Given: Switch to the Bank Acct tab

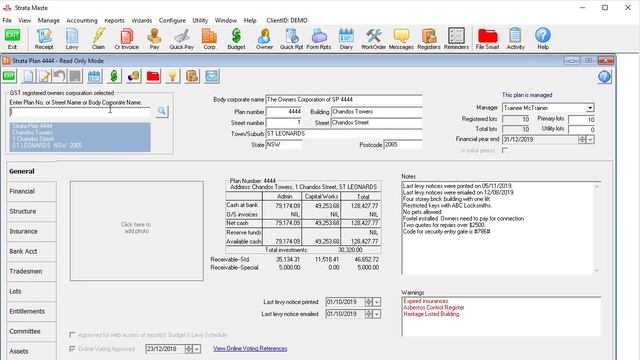Looking at the screenshot, I should point(31,251).
